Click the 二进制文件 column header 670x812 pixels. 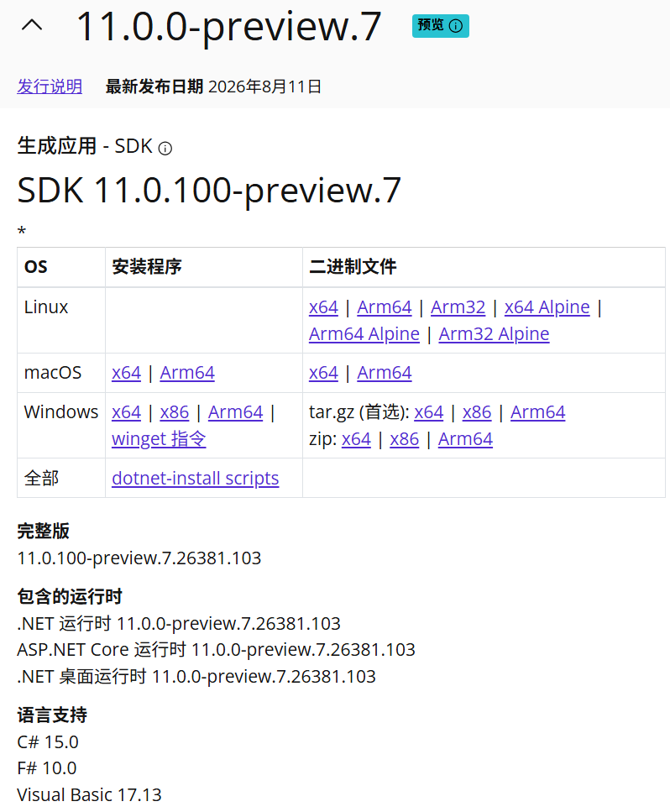coord(353,267)
